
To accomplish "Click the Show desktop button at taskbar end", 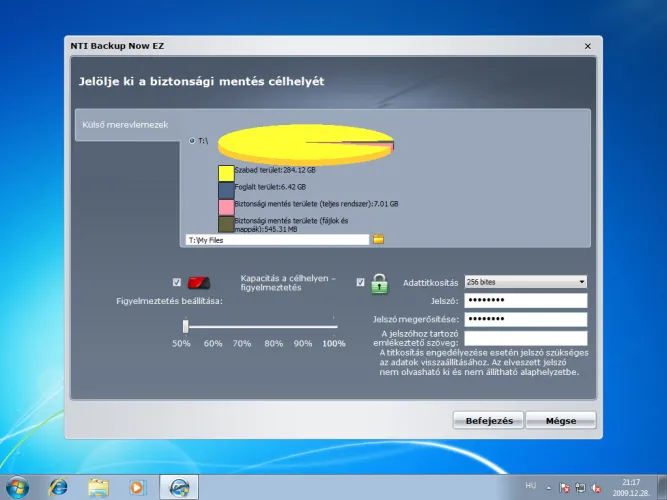I will coord(662,487).
